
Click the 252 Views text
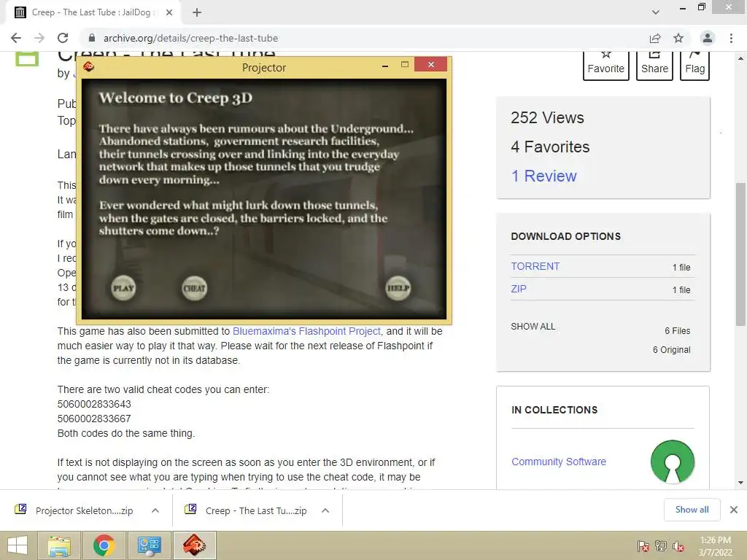(x=547, y=117)
